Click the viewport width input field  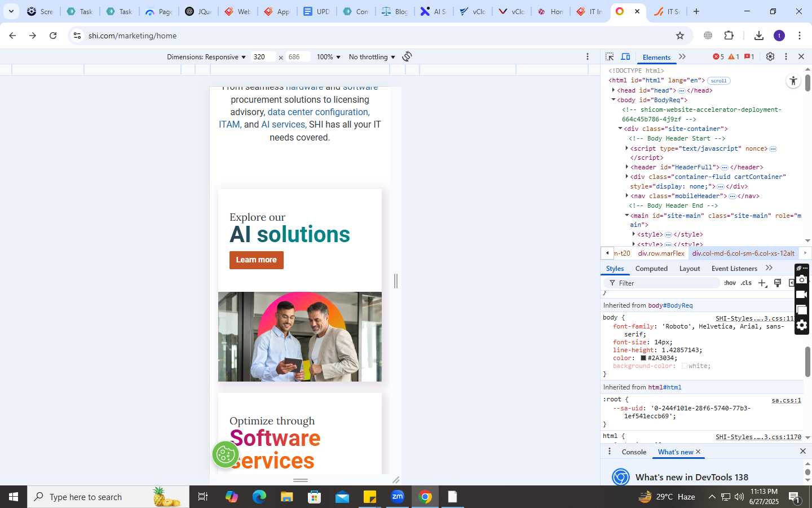pyautogui.click(x=263, y=57)
